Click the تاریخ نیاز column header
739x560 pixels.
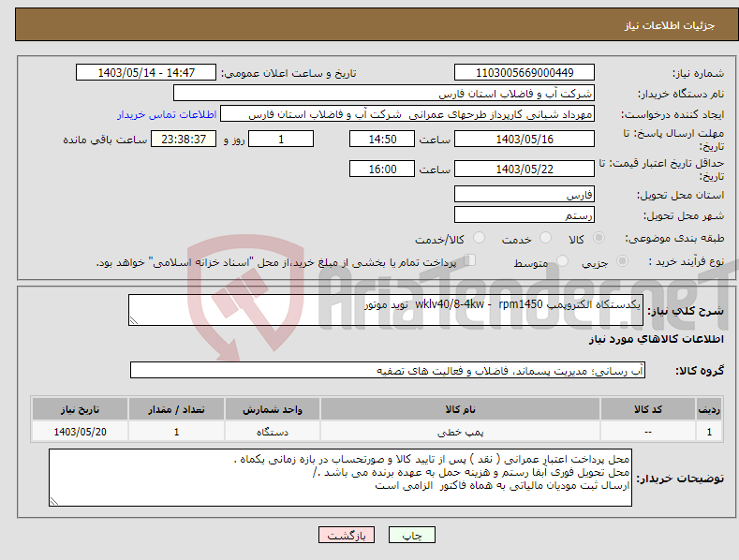[81, 409]
